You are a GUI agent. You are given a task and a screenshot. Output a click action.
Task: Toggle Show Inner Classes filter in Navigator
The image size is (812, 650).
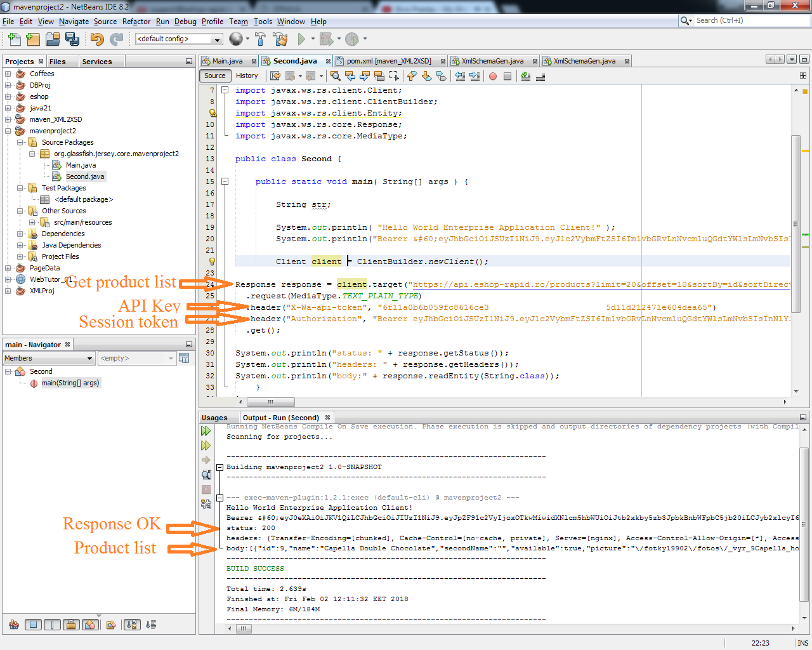[90, 625]
